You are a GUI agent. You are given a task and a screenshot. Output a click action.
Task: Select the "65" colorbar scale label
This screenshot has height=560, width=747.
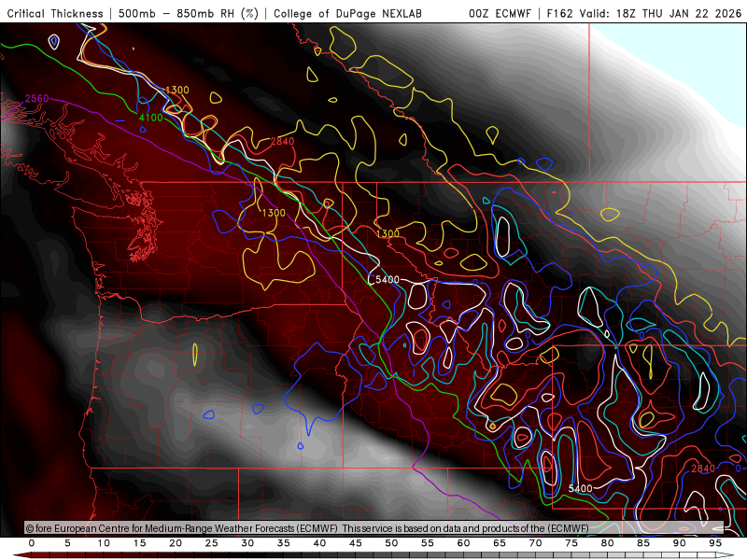pyautogui.click(x=500, y=543)
